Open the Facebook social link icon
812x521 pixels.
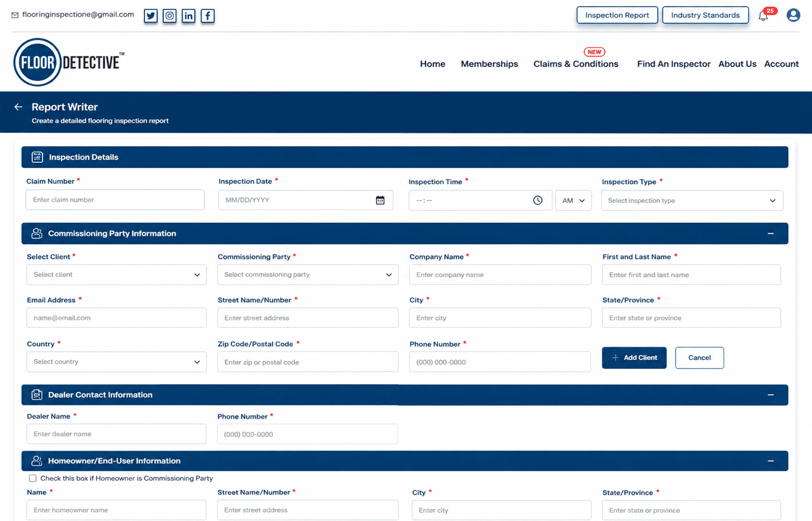[x=208, y=16]
